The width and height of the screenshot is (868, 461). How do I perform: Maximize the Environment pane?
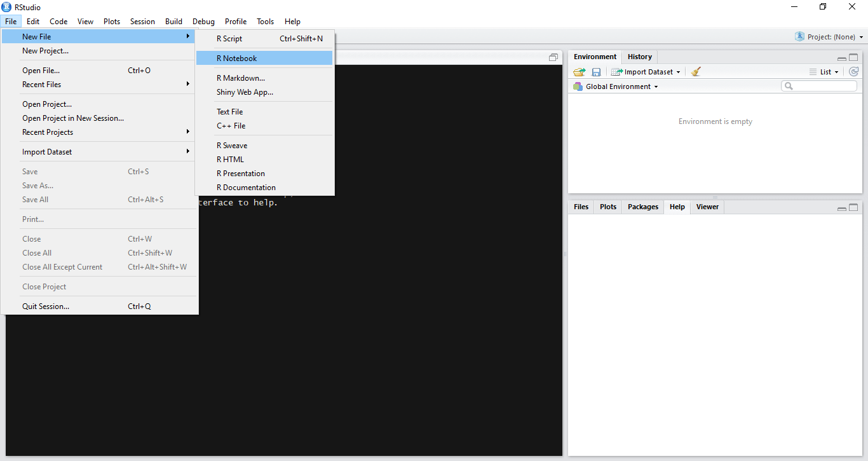853,57
